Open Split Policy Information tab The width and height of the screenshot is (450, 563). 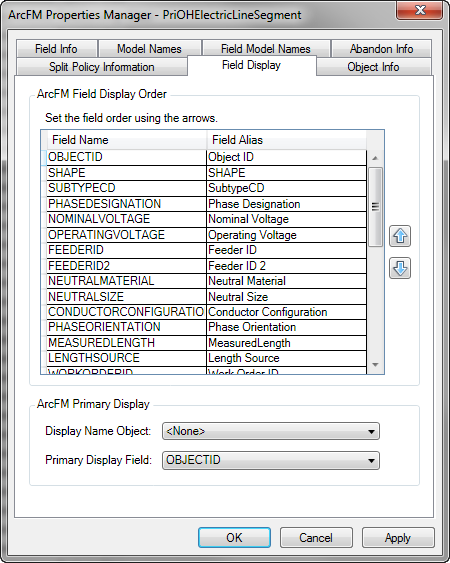(x=102, y=67)
